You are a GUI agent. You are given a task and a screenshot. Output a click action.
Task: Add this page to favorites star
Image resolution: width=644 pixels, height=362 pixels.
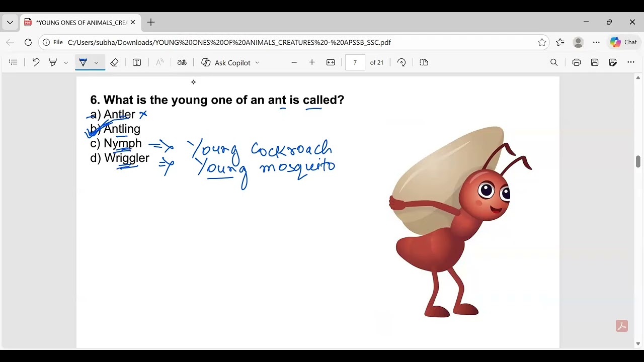pos(542,42)
